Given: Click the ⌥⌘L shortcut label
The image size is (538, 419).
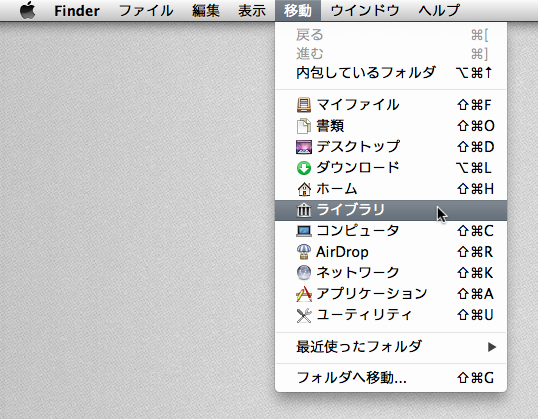Looking at the screenshot, I should (473, 168).
